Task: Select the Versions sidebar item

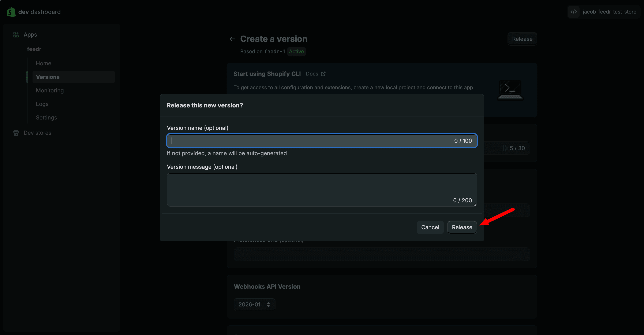Action: pyautogui.click(x=74, y=77)
